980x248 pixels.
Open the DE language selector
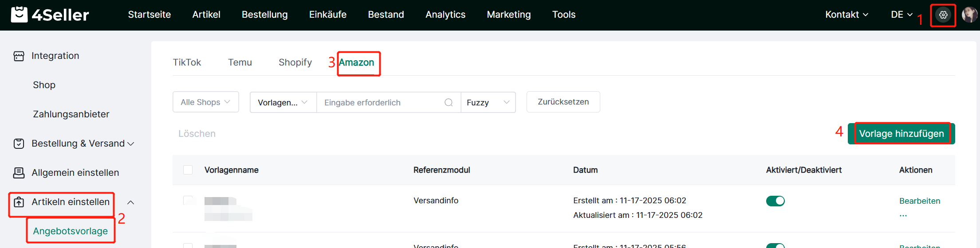[901, 15]
